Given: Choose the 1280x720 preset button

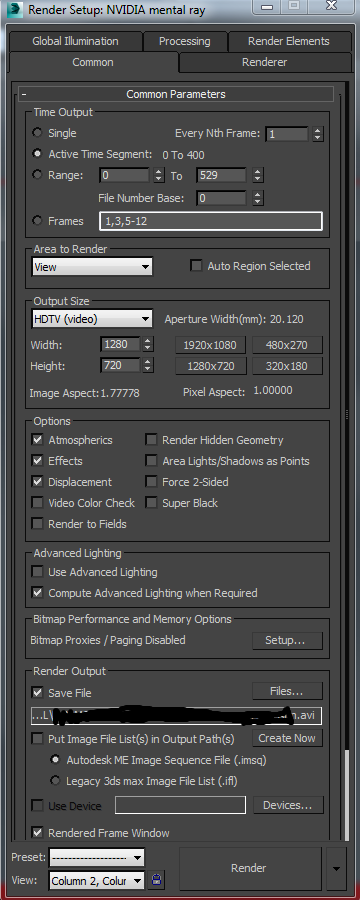Looking at the screenshot, I should [210, 366].
